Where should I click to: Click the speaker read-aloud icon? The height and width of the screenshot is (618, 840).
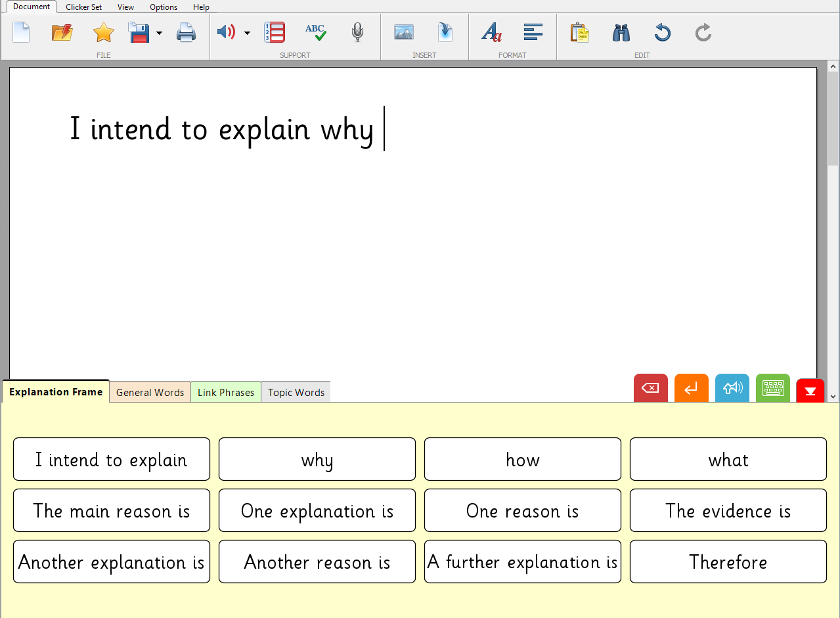click(226, 32)
